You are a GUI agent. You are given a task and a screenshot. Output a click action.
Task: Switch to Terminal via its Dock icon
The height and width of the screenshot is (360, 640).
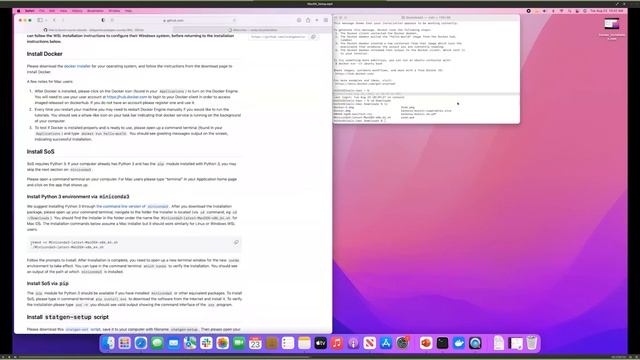point(442,343)
